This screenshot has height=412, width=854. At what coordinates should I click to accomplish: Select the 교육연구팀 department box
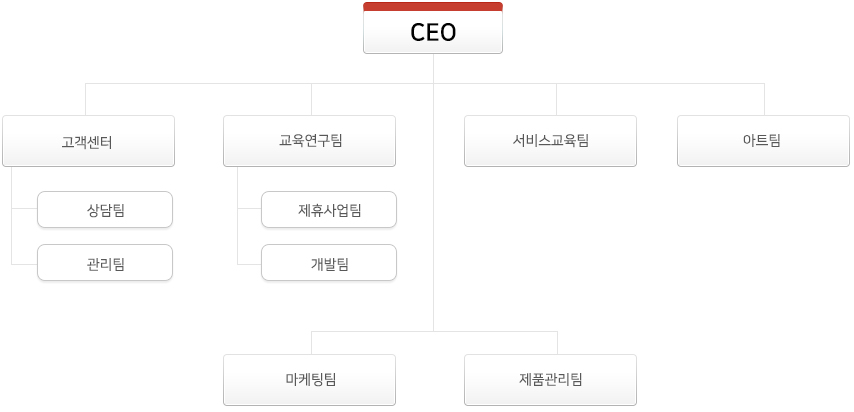tap(309, 141)
